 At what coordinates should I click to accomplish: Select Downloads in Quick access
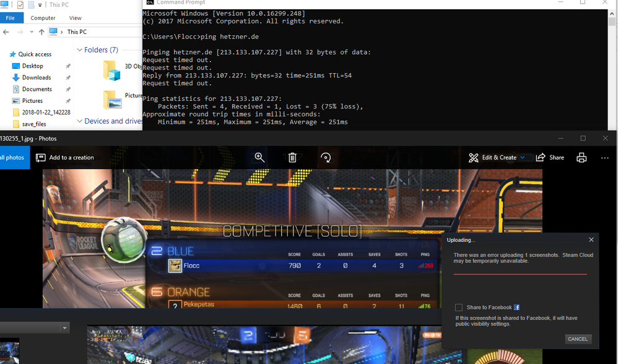(x=37, y=77)
